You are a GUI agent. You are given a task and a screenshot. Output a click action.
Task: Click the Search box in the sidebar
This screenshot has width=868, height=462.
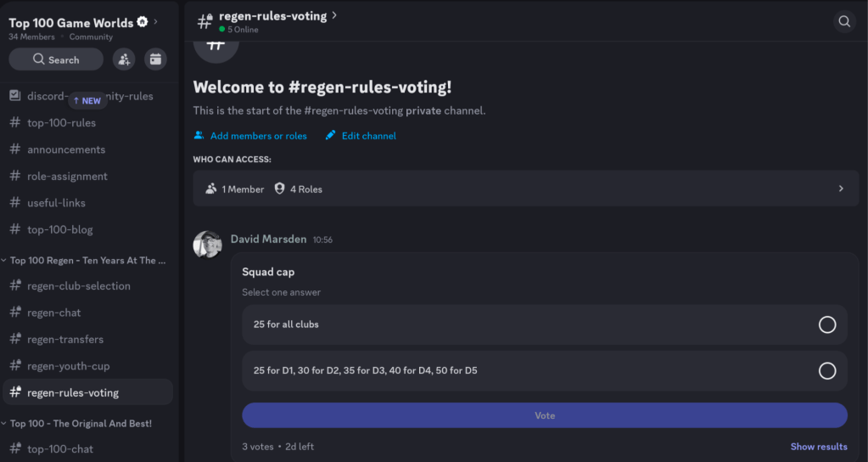[56, 59]
